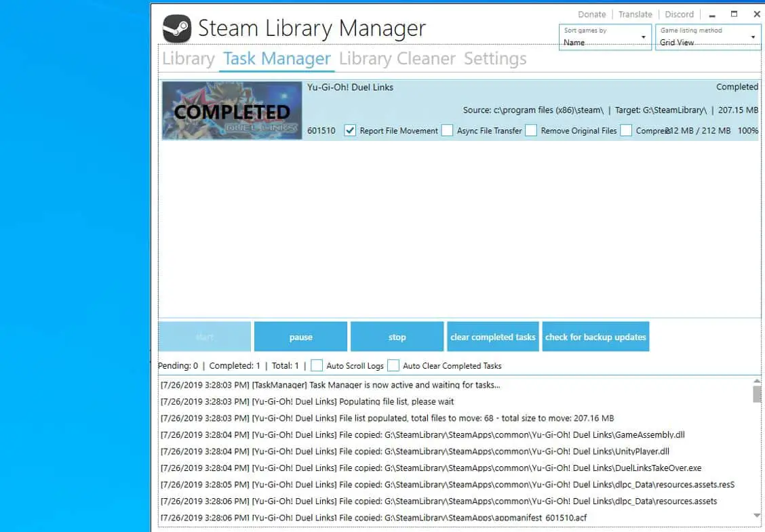Click the pause button
The image size is (765, 532).
tap(300, 336)
